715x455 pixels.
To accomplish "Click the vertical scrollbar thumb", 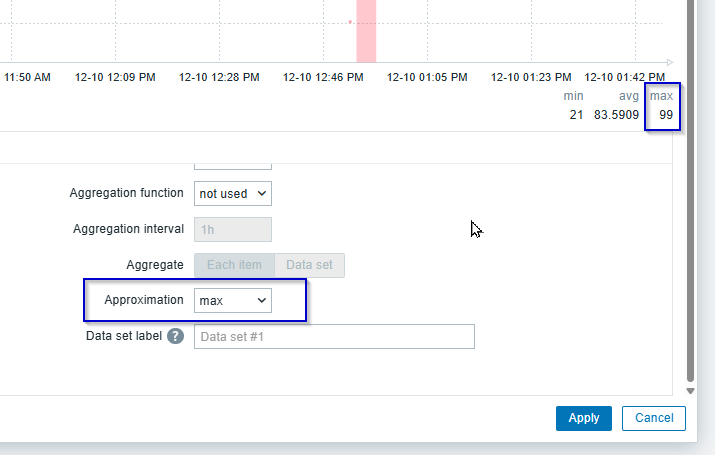I will pos(690,190).
